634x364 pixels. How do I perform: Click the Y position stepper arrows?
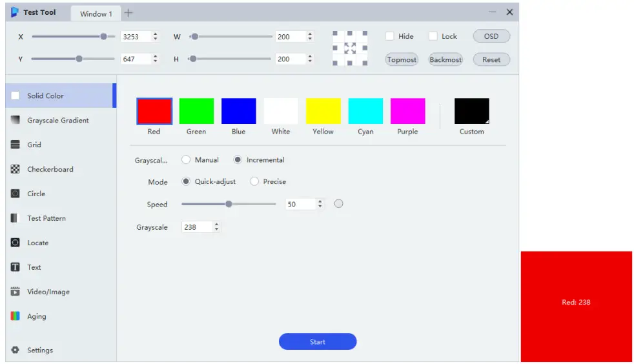[155, 59]
